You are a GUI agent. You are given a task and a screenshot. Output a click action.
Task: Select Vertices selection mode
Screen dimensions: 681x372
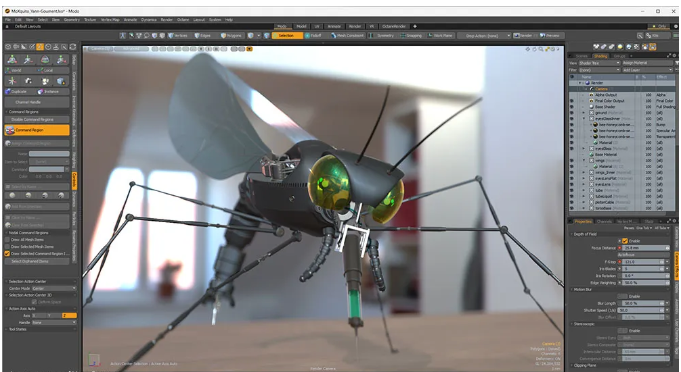click(178, 36)
